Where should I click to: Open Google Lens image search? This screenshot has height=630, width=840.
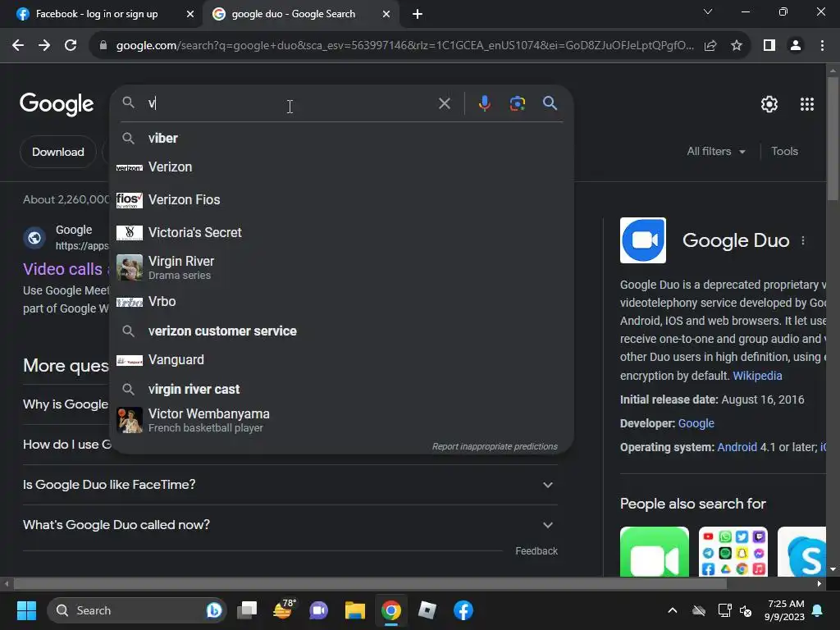click(517, 103)
